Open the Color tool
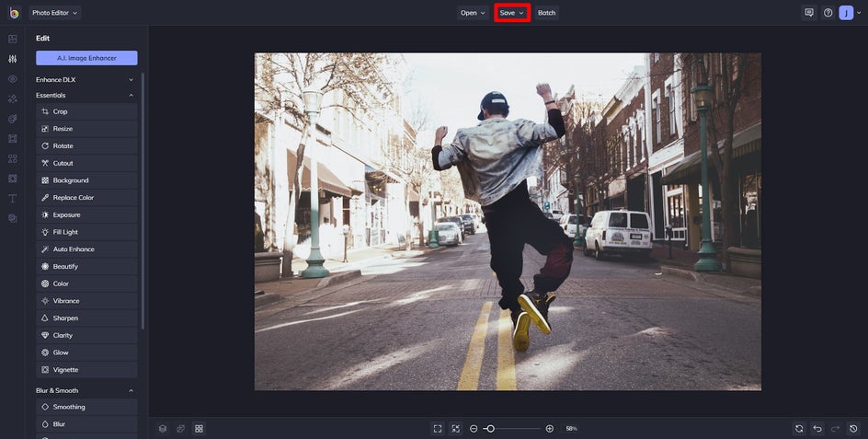This screenshot has width=868, height=439. [87, 283]
